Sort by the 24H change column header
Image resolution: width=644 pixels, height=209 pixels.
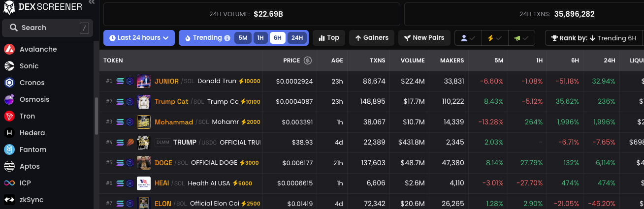coord(610,60)
